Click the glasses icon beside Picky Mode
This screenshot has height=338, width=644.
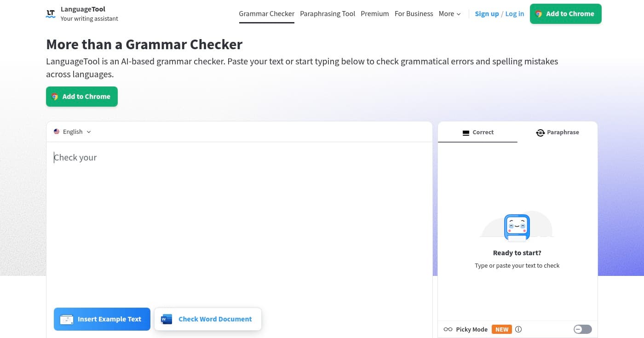448,329
